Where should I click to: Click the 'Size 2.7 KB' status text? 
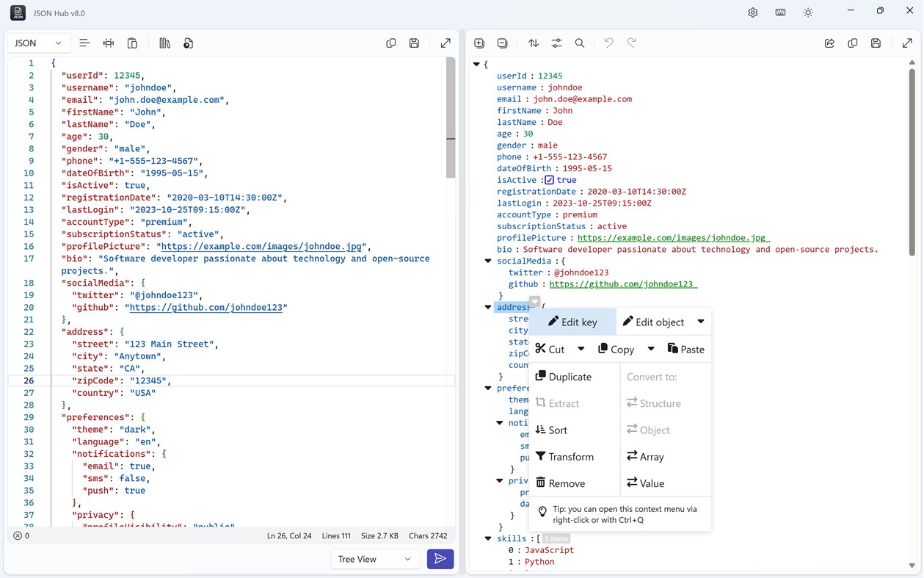(379, 536)
